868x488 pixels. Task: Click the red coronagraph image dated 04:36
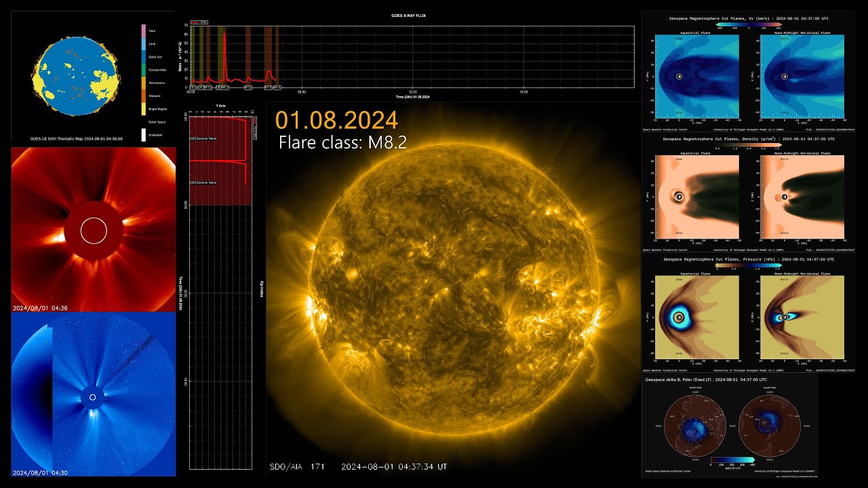[x=94, y=230]
